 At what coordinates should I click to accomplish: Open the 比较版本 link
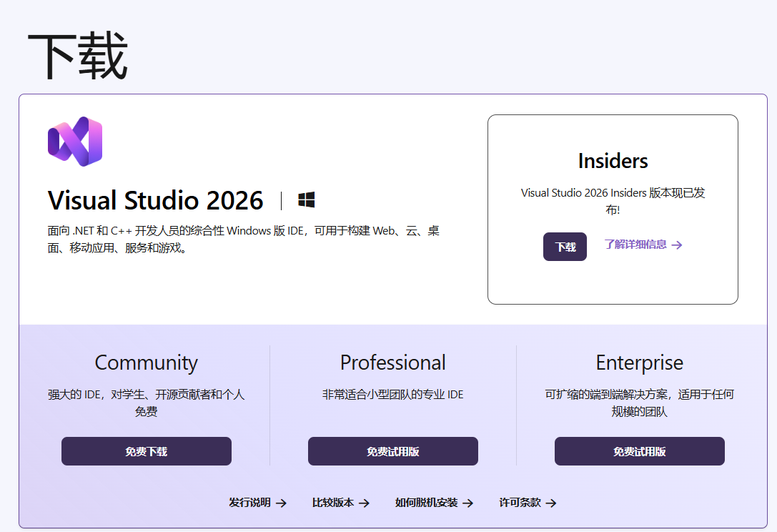click(341, 503)
